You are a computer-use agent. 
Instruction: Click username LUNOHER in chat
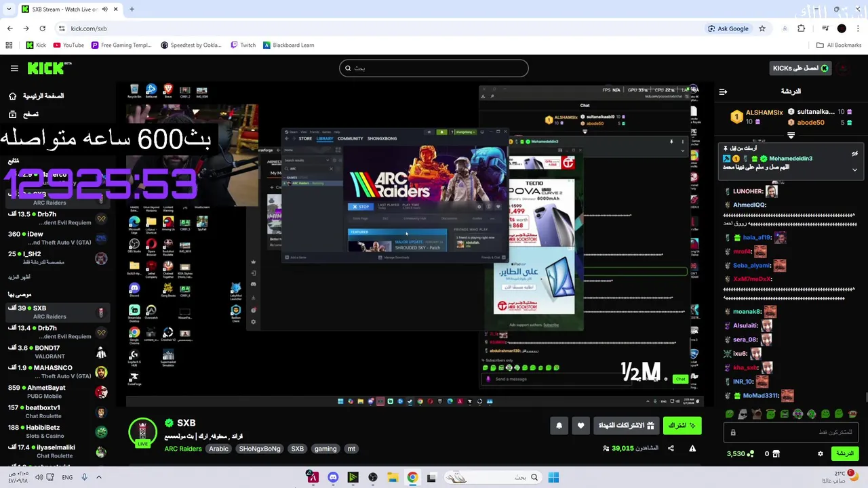(x=748, y=192)
